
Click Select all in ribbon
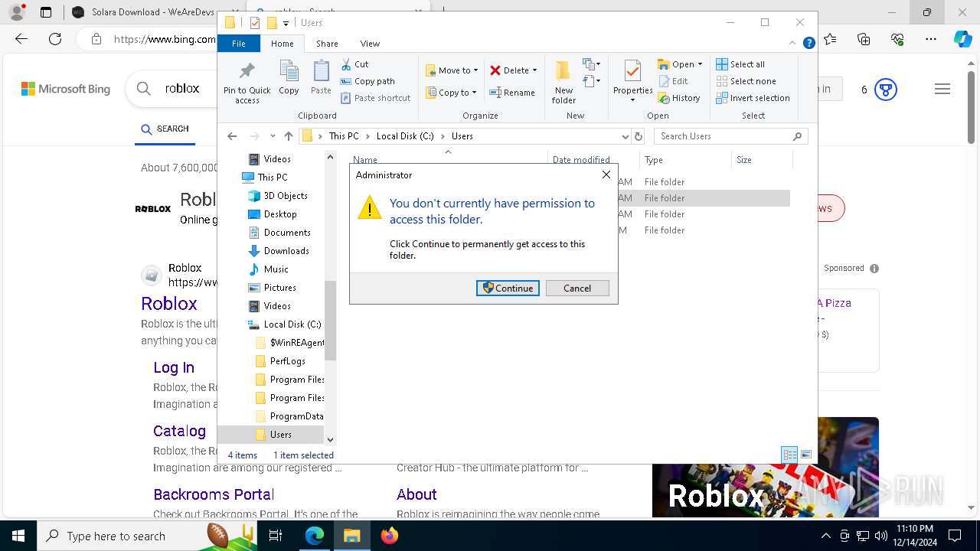pyautogui.click(x=740, y=64)
